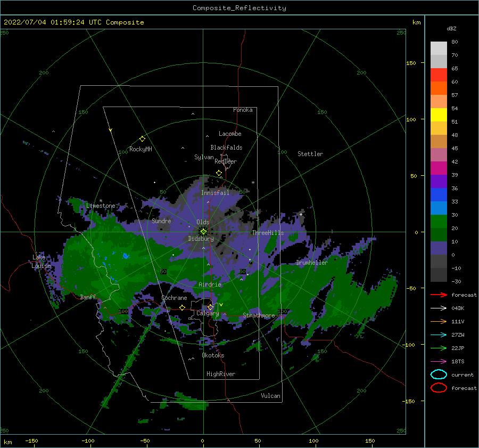Viewport: 479px width, 448px height.
Task: Click the yellow diamond marker below RedDeer
Action: [x=219, y=173]
